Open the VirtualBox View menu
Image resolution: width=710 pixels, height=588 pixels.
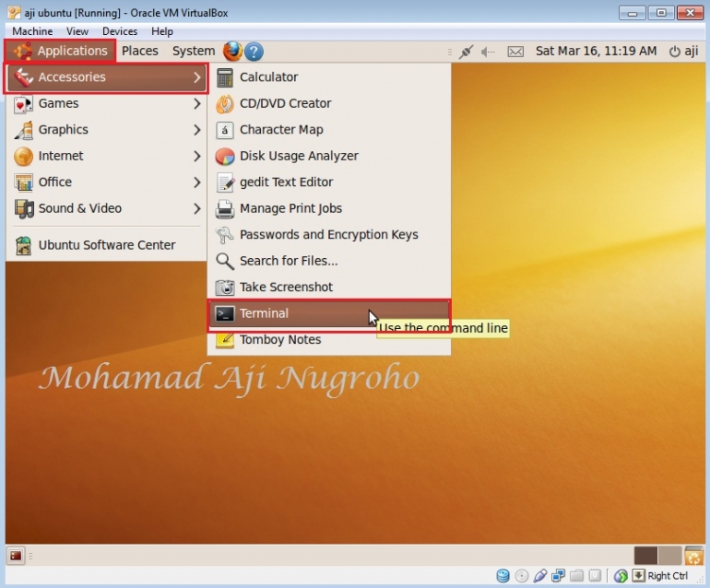pyautogui.click(x=77, y=31)
